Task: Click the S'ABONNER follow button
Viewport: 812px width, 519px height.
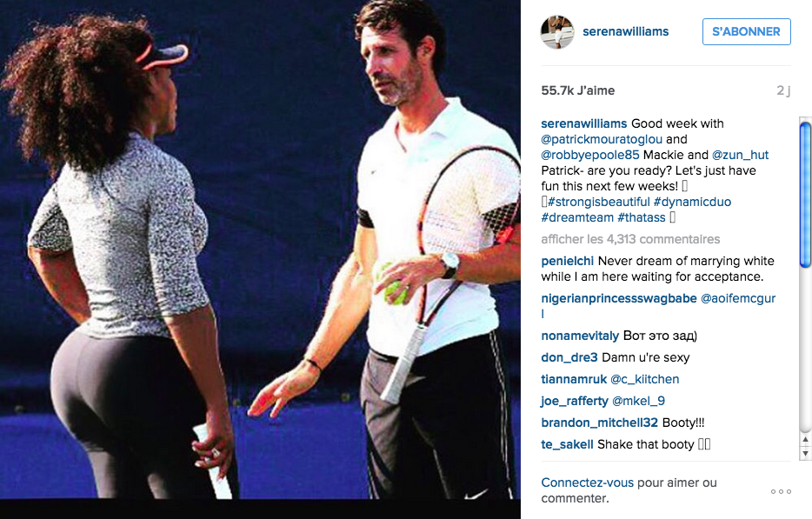Action: tap(746, 31)
